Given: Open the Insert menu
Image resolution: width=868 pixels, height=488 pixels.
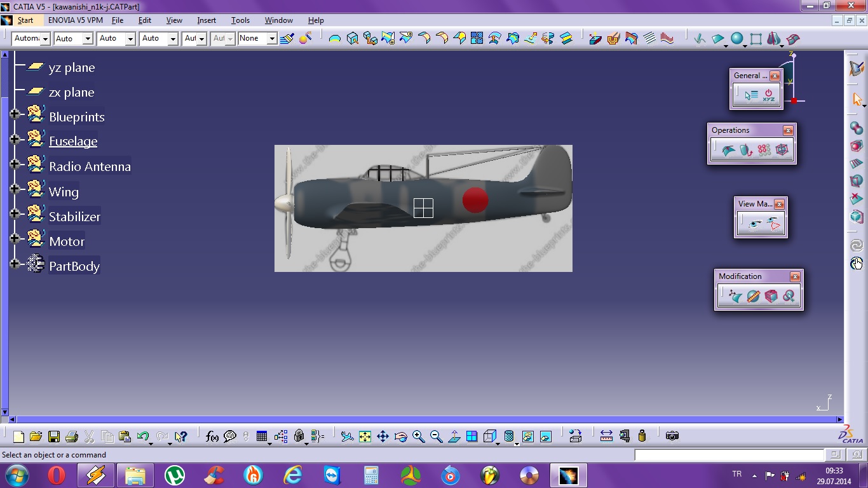Looking at the screenshot, I should click(207, 20).
